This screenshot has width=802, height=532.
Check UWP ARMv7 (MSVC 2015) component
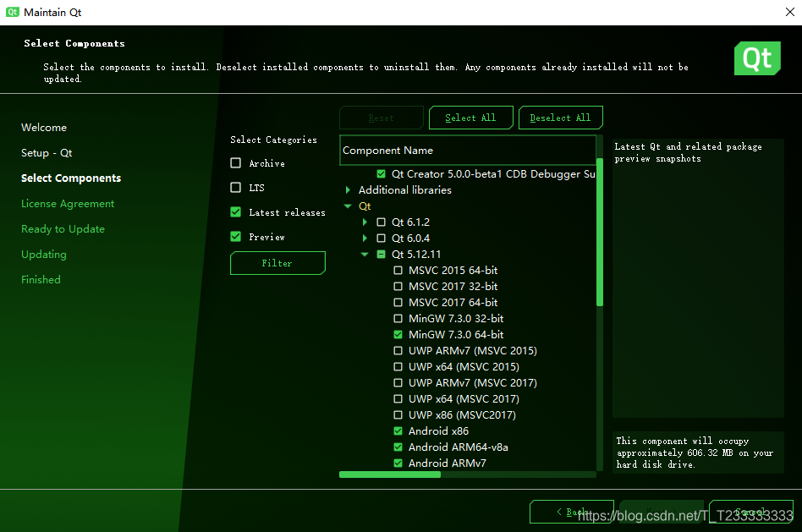coord(398,350)
